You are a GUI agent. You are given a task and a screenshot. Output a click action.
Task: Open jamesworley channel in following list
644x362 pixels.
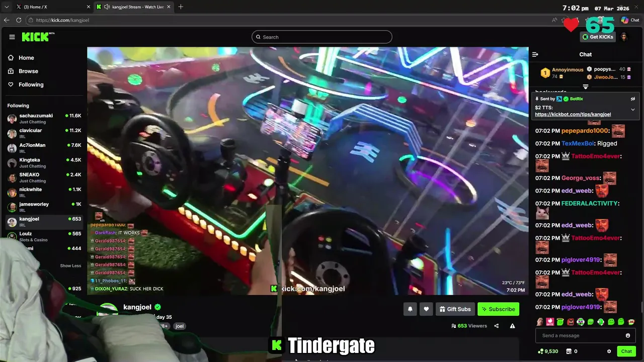[44, 207]
